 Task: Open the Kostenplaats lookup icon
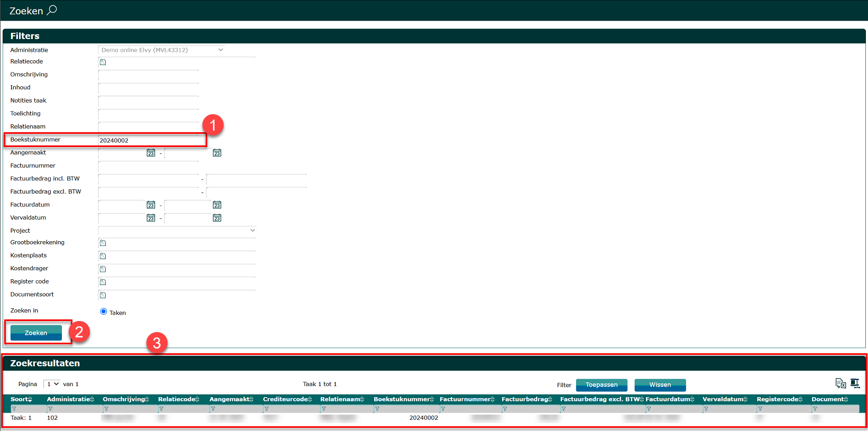[103, 256]
